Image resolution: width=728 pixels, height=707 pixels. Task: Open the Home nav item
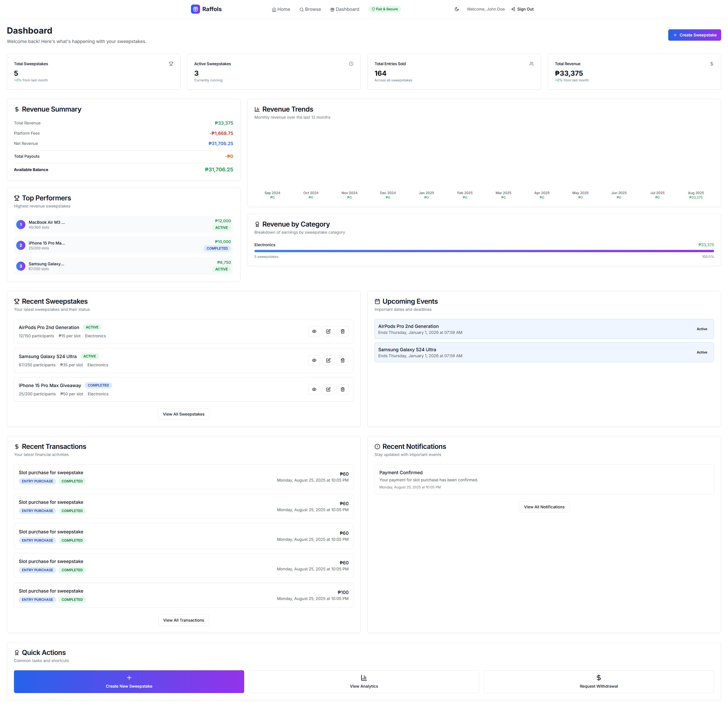tap(281, 9)
